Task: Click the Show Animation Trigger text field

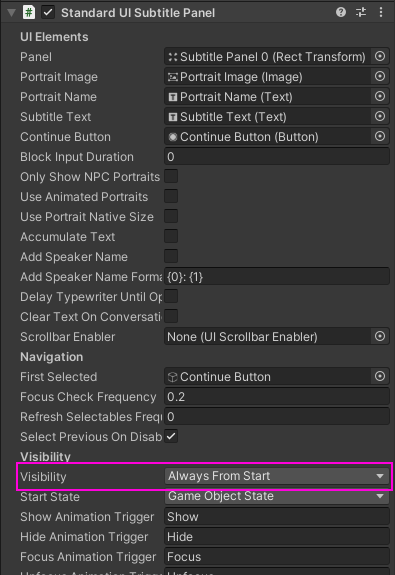Action: 277,516
